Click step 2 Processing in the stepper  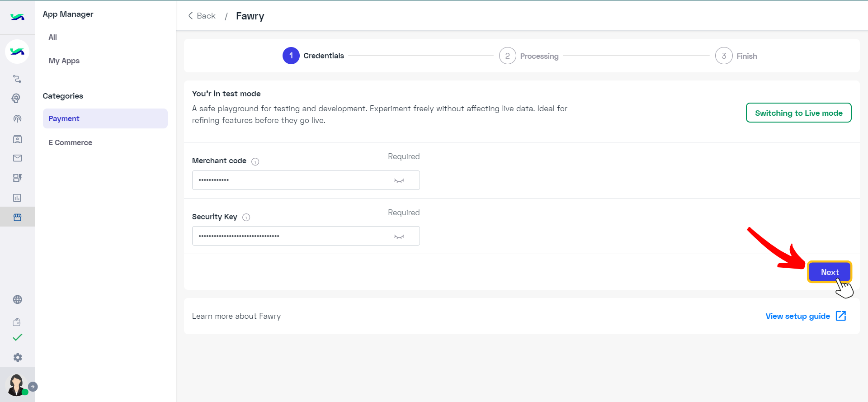[x=529, y=56]
